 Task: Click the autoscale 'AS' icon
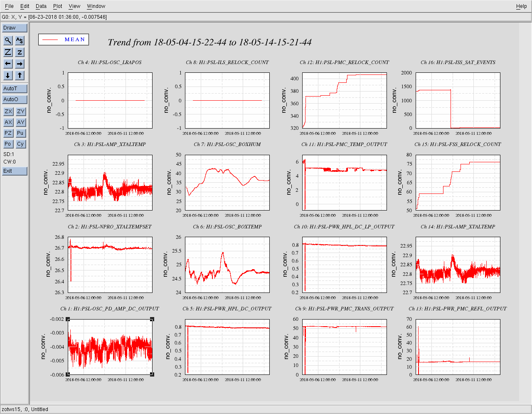click(20, 40)
